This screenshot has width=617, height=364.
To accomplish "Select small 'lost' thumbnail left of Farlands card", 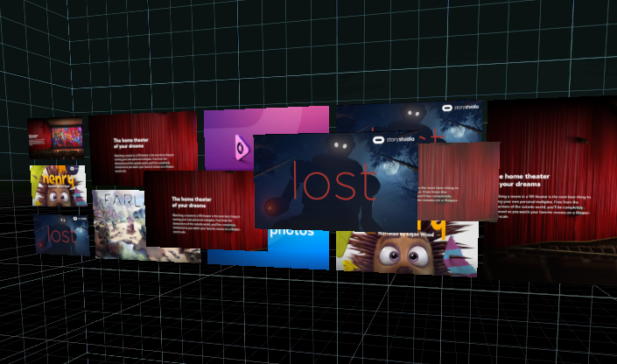I will coord(61,234).
